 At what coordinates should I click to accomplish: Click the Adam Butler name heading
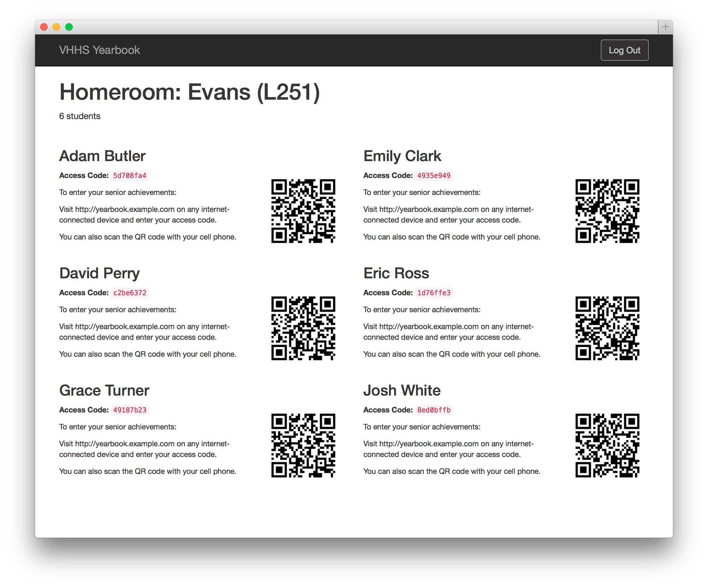pyautogui.click(x=102, y=156)
